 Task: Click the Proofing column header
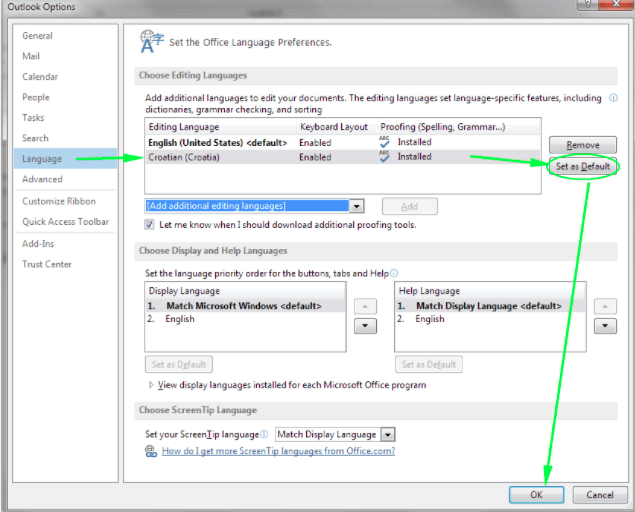pos(459,127)
